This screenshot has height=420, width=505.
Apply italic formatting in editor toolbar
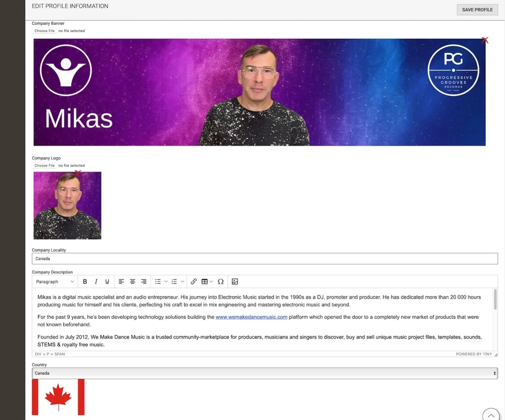tap(96, 281)
